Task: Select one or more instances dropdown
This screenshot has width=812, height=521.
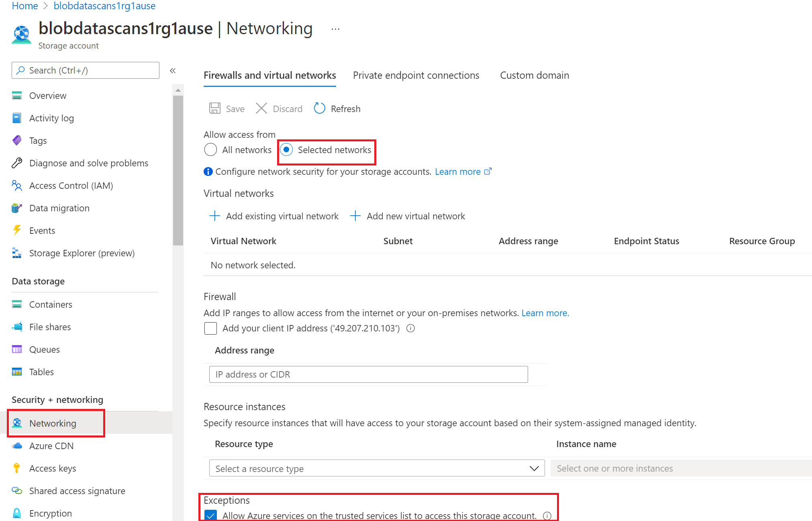Action: click(680, 468)
